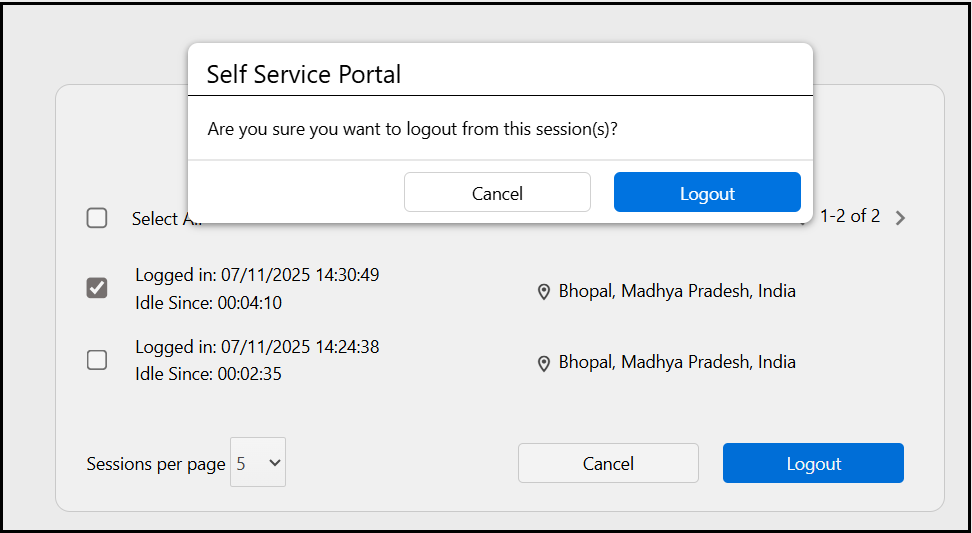972x533 pixels.
Task: Click the Bhopal location text of the 14:30:49 session
Action: (677, 292)
